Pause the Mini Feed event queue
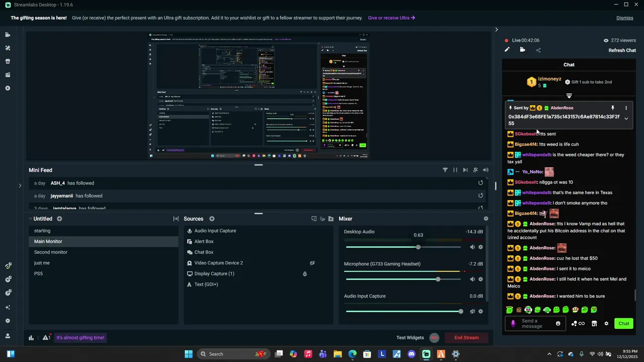Screen dimensions: 644x362 pyautogui.click(x=455, y=170)
